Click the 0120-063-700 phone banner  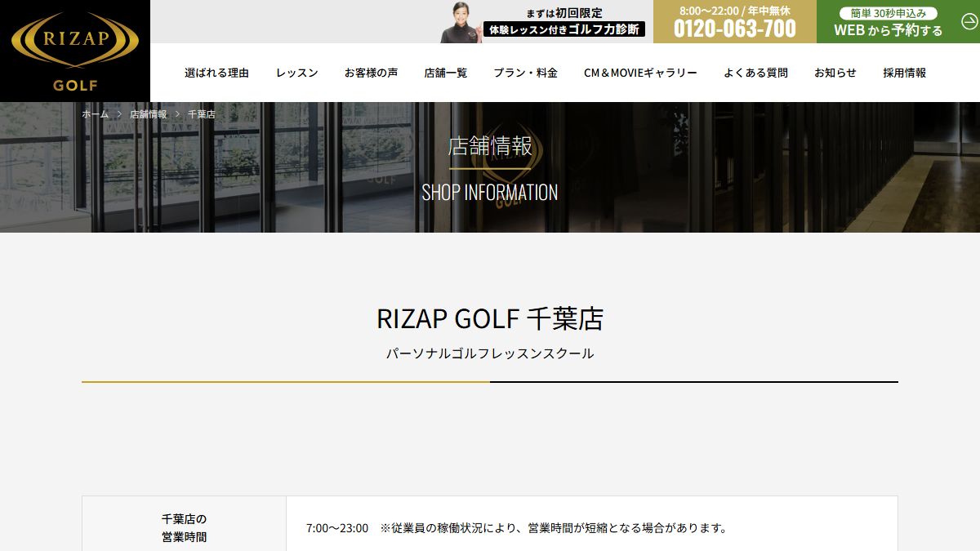coord(735,21)
